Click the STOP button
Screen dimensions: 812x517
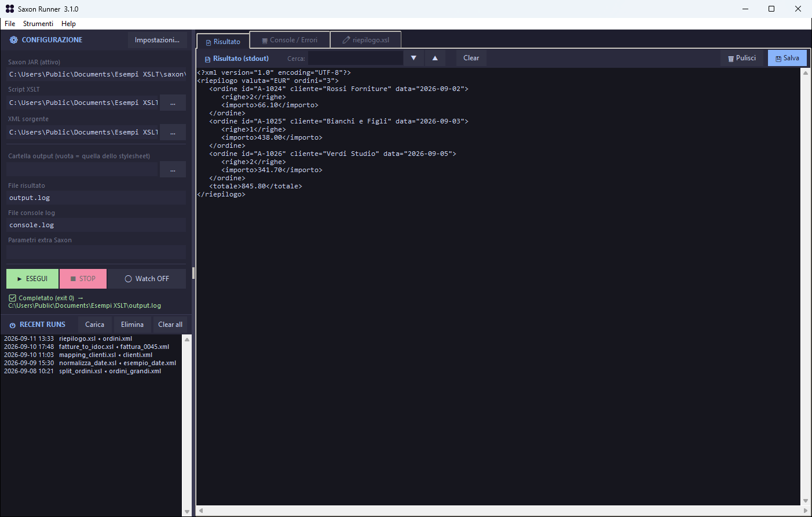(x=83, y=279)
